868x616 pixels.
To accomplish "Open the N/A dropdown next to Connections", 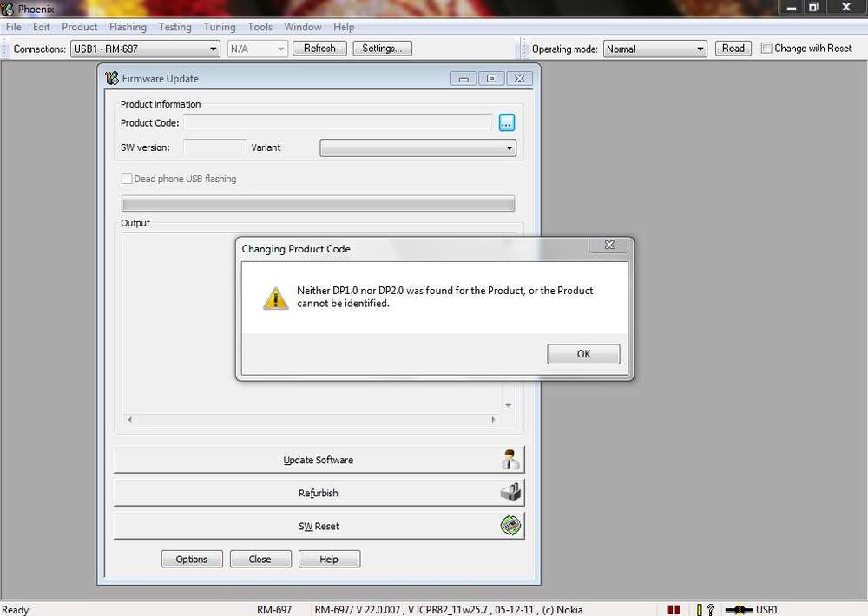I will click(x=258, y=49).
